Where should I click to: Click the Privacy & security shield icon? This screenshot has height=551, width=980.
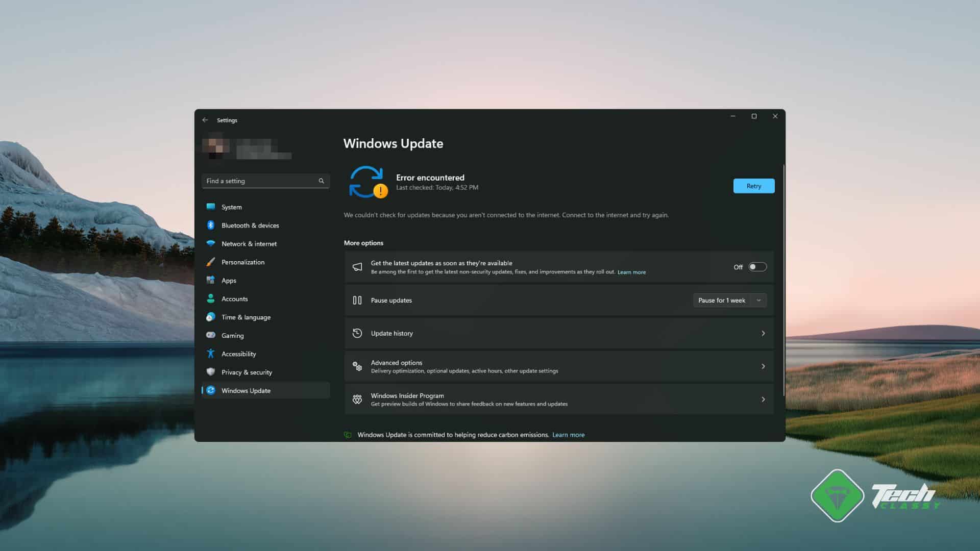click(x=210, y=372)
